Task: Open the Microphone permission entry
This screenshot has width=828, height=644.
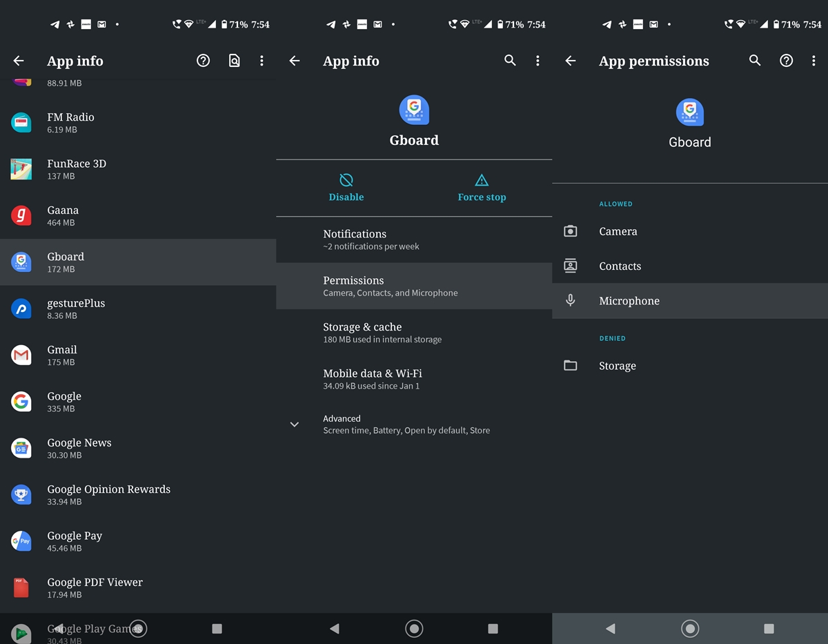Action: coord(690,300)
